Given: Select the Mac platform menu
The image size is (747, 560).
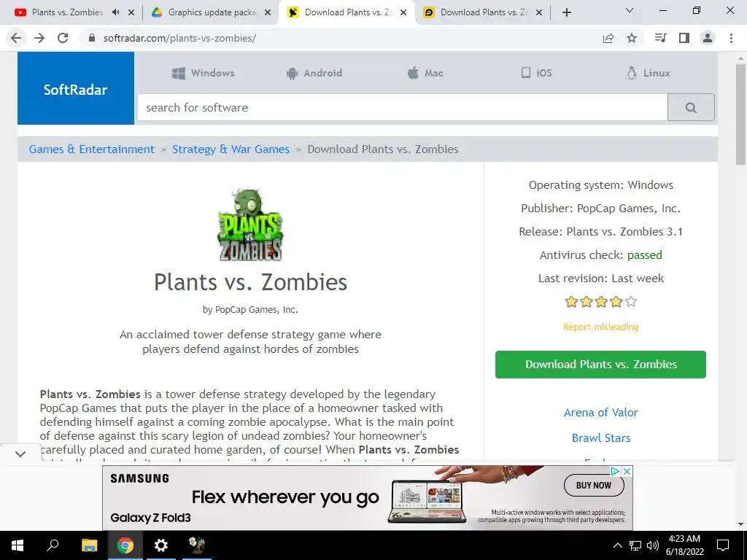Looking at the screenshot, I should 425,73.
